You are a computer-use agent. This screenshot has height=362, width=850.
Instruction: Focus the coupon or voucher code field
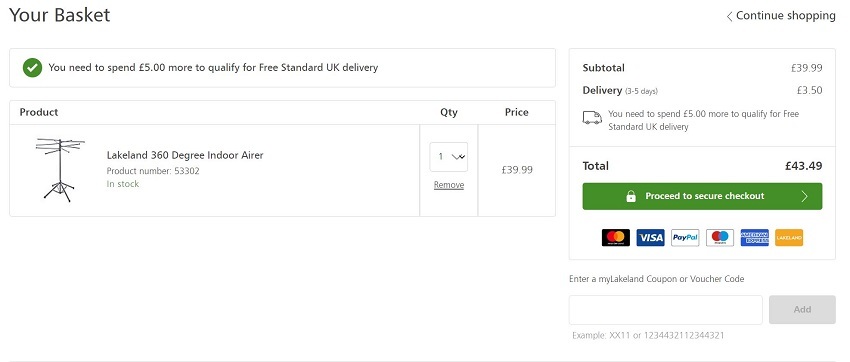click(666, 309)
